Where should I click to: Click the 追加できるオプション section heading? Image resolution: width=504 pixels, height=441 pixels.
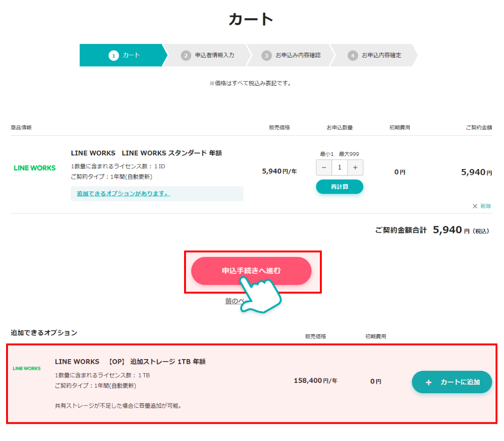[x=44, y=333]
